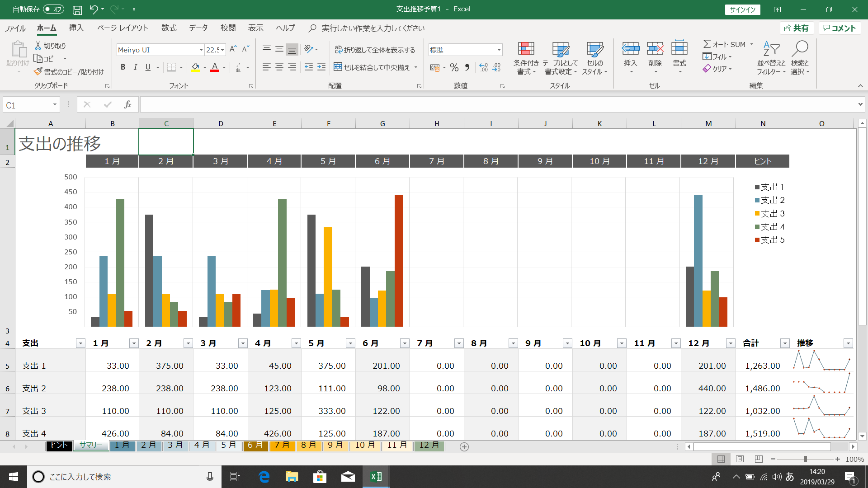Open the filter dropdown on the 合計 column
The image size is (868, 488).
click(784, 343)
